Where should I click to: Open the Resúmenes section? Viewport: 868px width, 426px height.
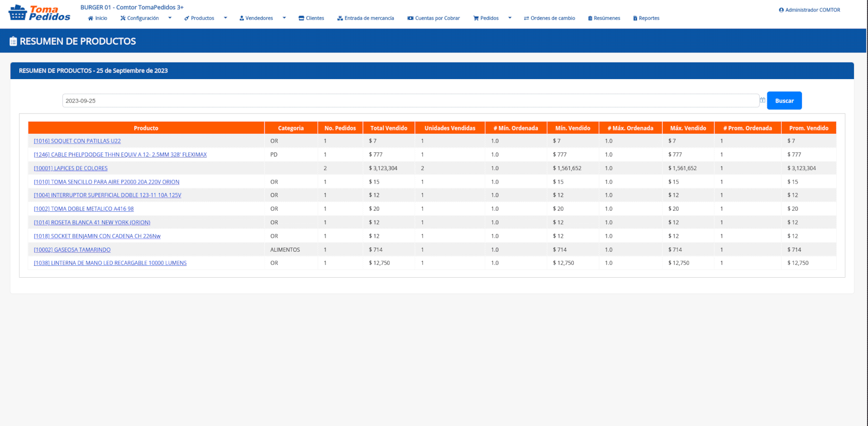(x=604, y=18)
